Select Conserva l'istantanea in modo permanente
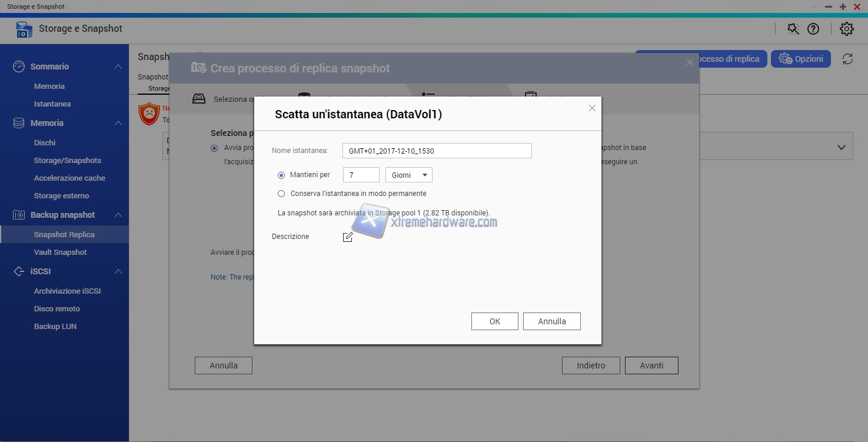868x442 pixels. pos(281,194)
